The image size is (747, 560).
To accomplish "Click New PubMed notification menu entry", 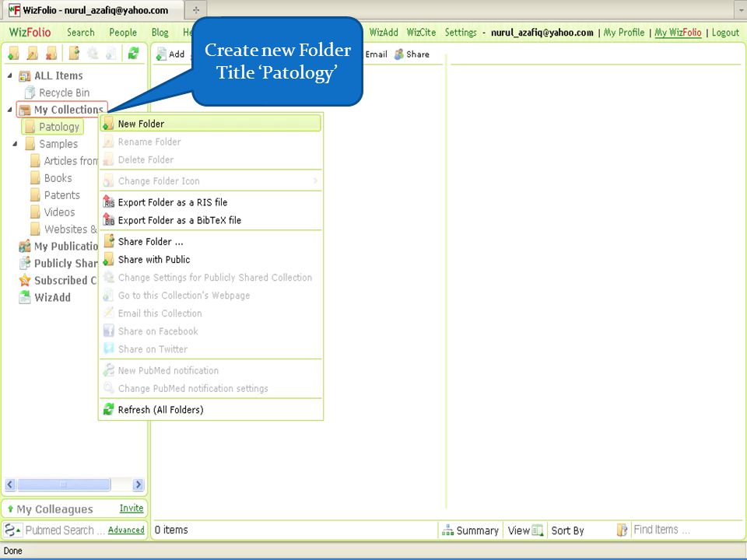I will coord(211,370).
